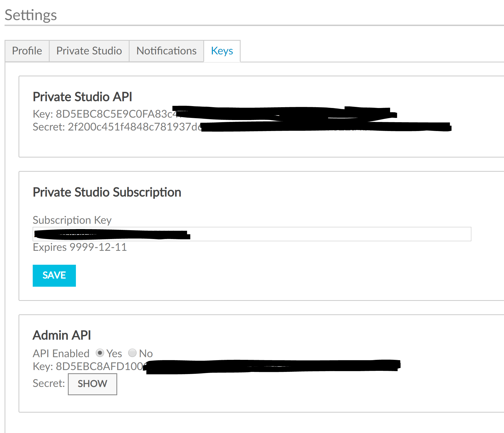Screen dimensions: 504x433
Task: Click the Private Studio Subscription heading
Action: pos(107,192)
